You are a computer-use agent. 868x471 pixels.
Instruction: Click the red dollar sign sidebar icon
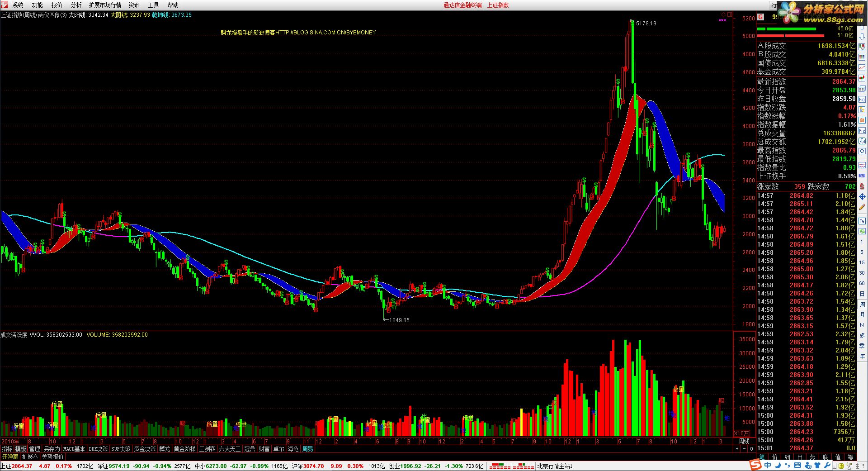click(x=862, y=186)
